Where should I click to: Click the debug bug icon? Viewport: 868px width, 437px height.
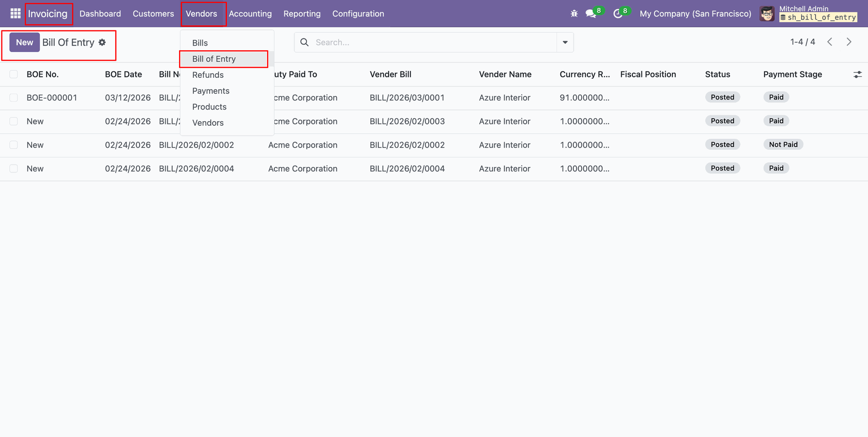tap(574, 14)
